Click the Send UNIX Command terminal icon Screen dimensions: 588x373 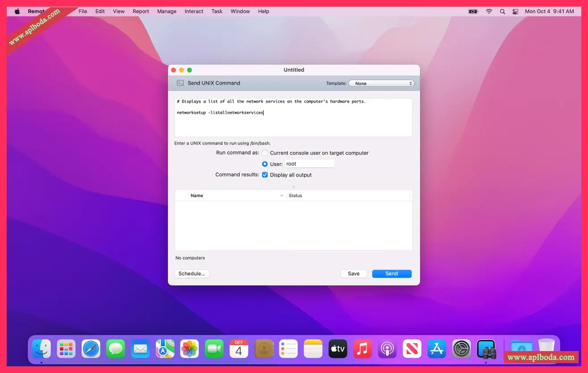pos(180,83)
